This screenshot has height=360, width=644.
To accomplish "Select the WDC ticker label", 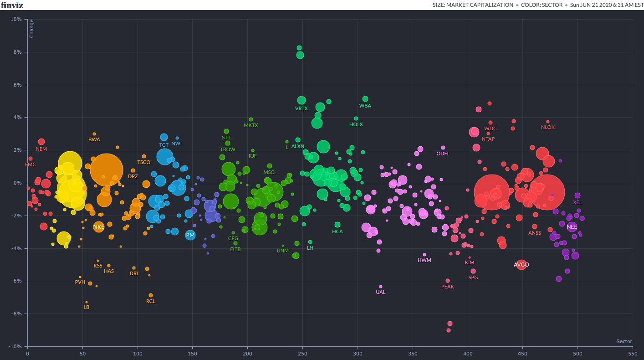I will point(491,129).
